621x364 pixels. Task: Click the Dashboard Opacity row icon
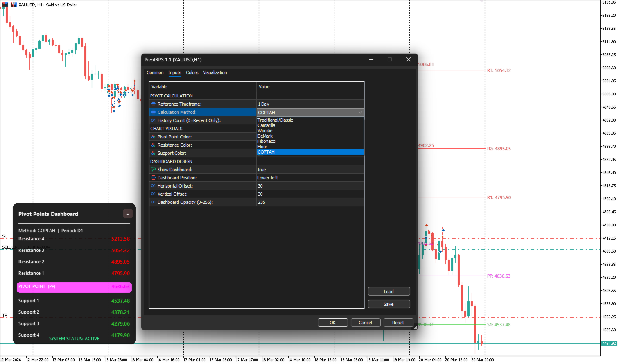click(153, 202)
